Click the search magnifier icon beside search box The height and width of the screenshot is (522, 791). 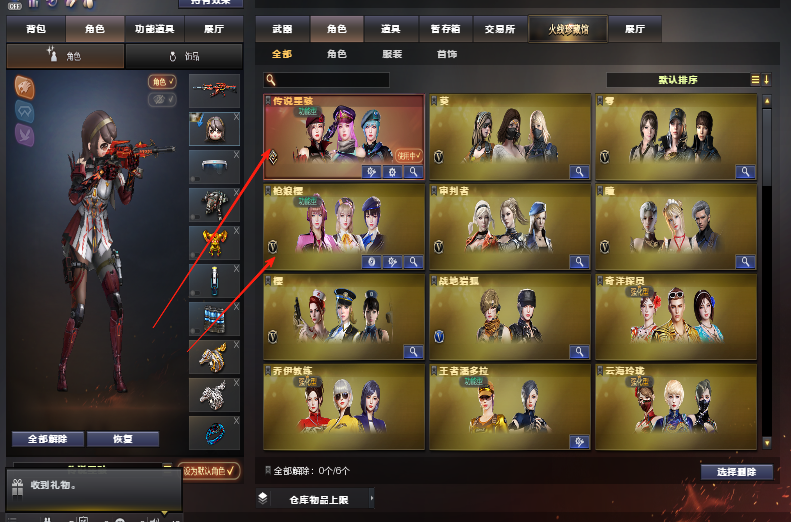[x=271, y=80]
